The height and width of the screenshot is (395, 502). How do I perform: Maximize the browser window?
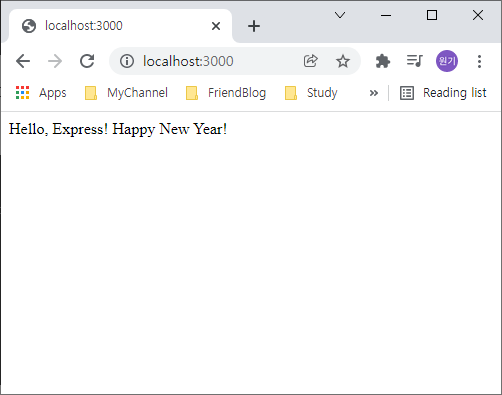432,15
